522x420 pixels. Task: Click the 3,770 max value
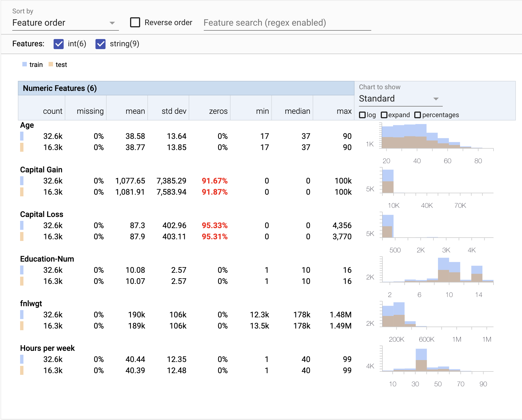click(342, 236)
